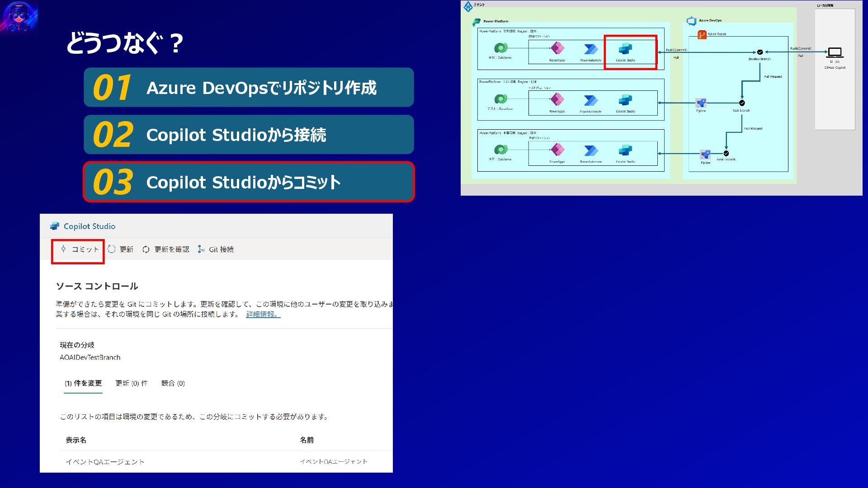Select the (1) 件を変更 tab
This screenshot has width=868, height=488.
[x=83, y=383]
